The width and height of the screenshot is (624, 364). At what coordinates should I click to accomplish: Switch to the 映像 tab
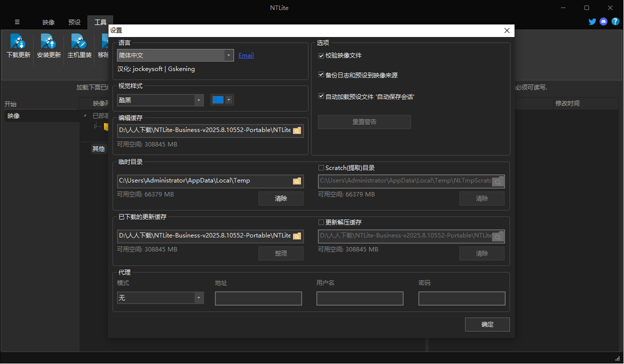[48, 22]
